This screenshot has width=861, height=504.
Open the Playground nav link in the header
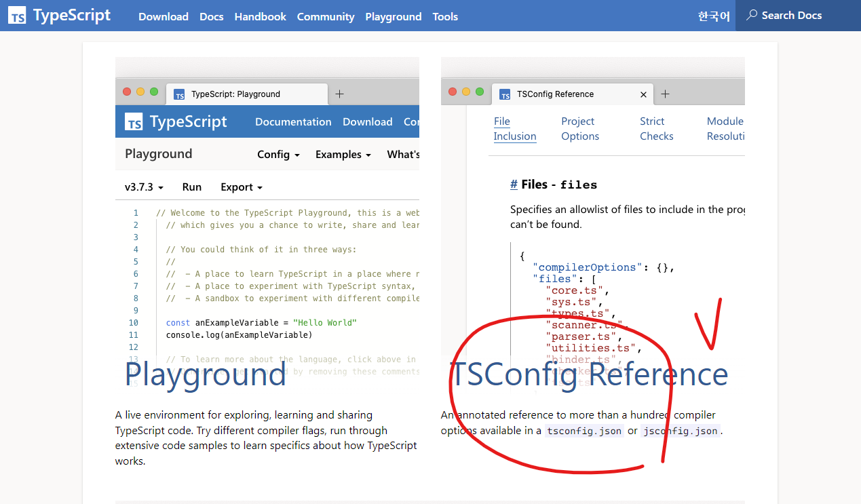click(x=394, y=16)
